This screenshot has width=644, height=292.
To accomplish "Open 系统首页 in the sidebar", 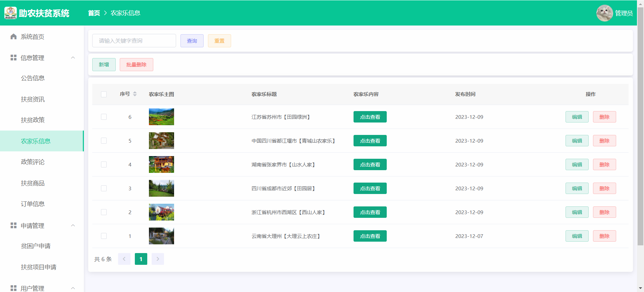I will [42, 37].
